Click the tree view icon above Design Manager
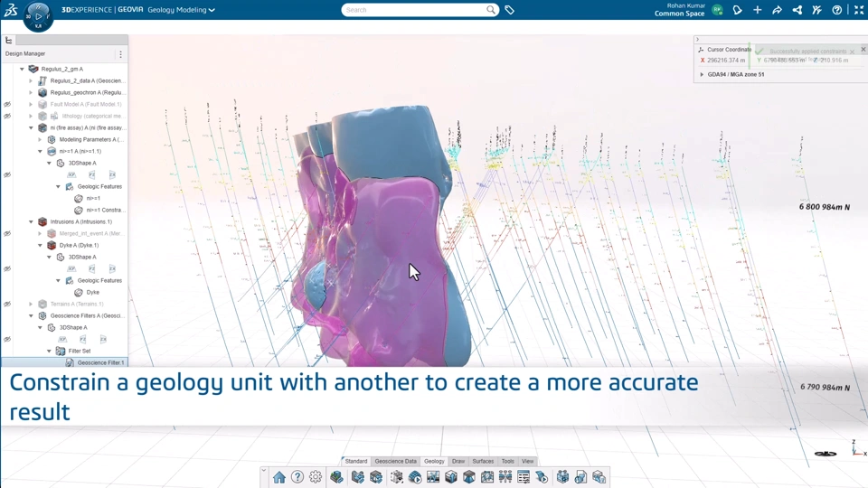 (9, 41)
